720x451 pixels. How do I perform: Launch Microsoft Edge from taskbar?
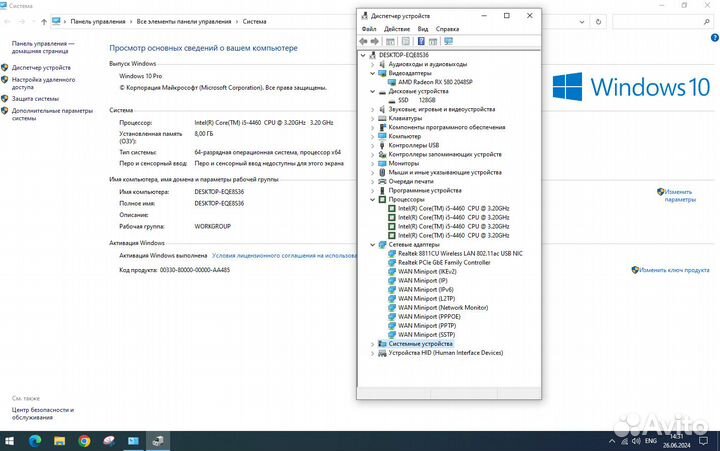(x=35, y=441)
